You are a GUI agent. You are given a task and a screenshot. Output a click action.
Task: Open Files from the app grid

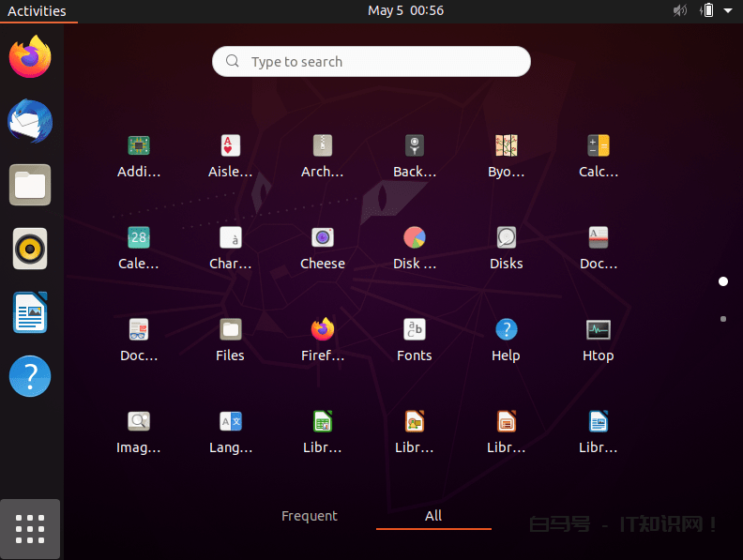coord(230,330)
